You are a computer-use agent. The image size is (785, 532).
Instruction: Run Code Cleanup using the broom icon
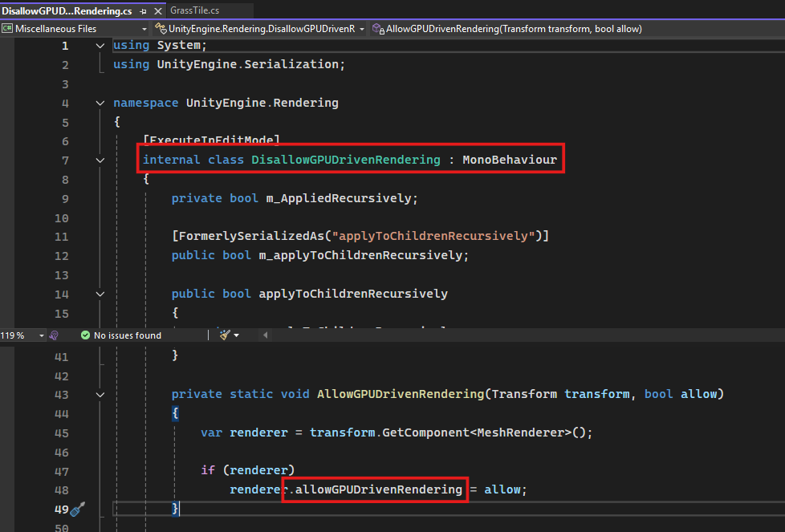pos(226,335)
